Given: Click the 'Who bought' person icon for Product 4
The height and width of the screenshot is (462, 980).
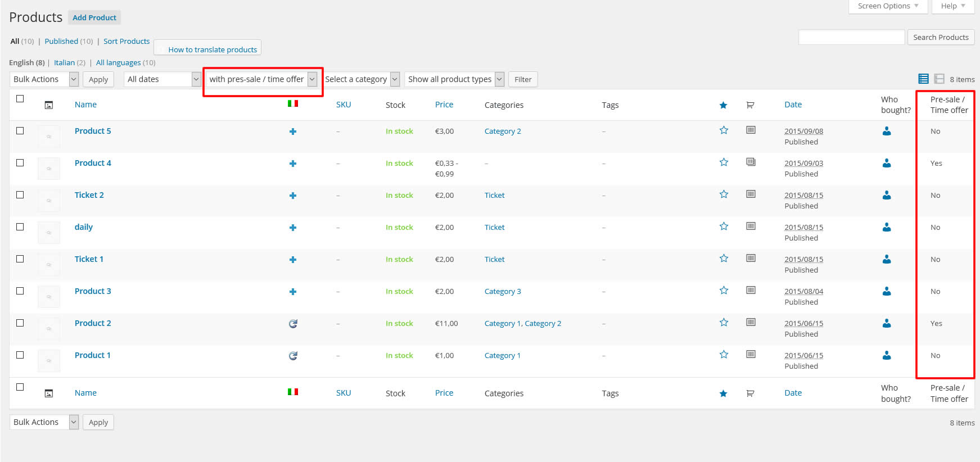Looking at the screenshot, I should click(x=887, y=163).
